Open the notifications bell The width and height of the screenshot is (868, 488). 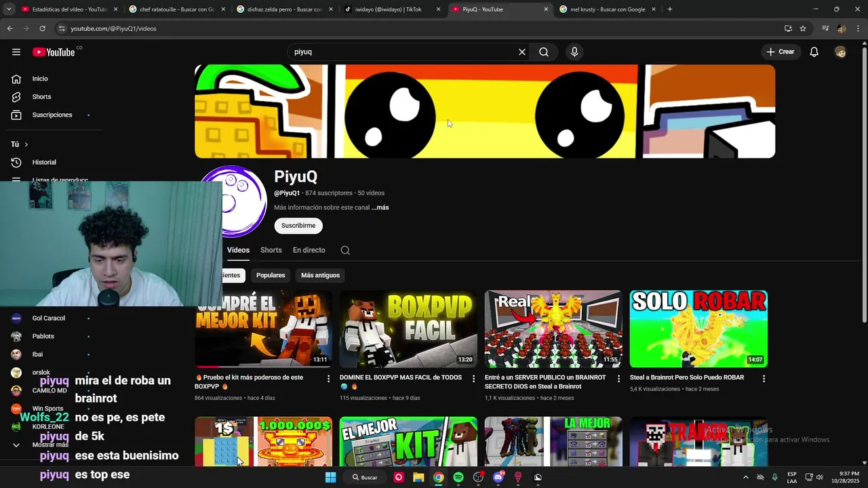click(x=814, y=52)
